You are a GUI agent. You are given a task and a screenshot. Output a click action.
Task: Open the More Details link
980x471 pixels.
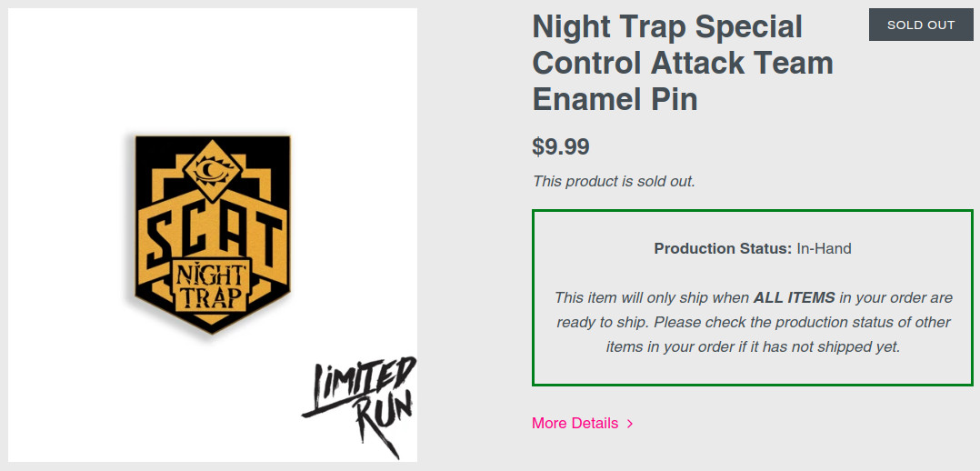(575, 423)
